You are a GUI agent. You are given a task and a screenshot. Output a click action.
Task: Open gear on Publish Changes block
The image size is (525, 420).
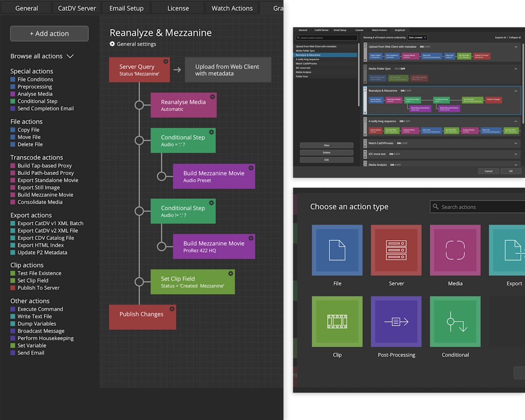tap(172, 309)
